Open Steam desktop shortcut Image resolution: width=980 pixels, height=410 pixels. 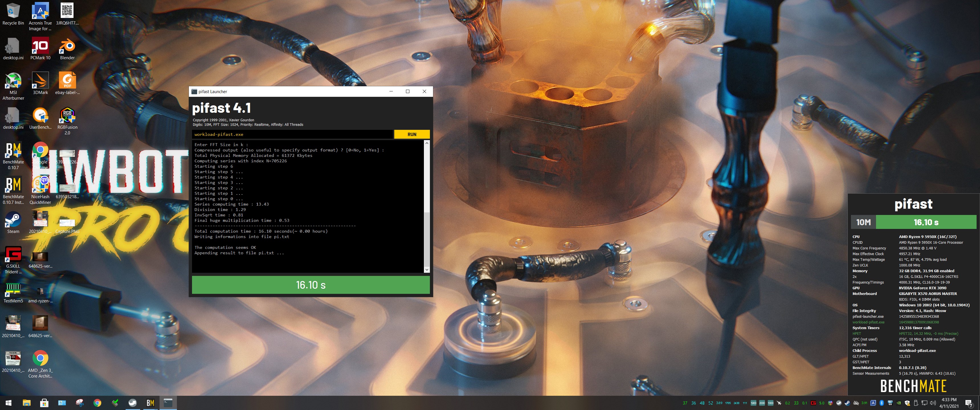[13, 222]
